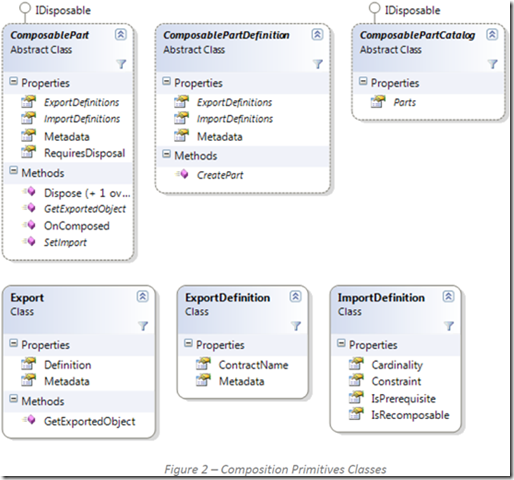Select the OnComposed method in ComposablePart
This screenshot has width=514, height=480.
[77, 226]
